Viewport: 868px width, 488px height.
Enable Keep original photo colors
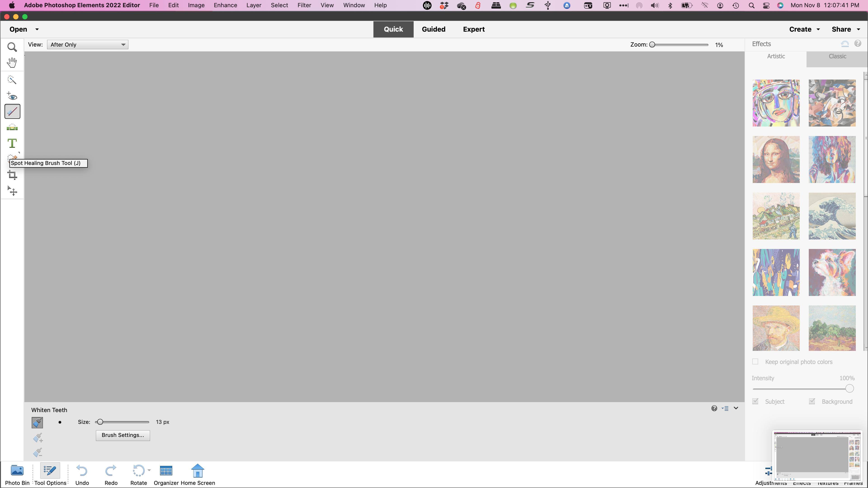[x=755, y=361]
